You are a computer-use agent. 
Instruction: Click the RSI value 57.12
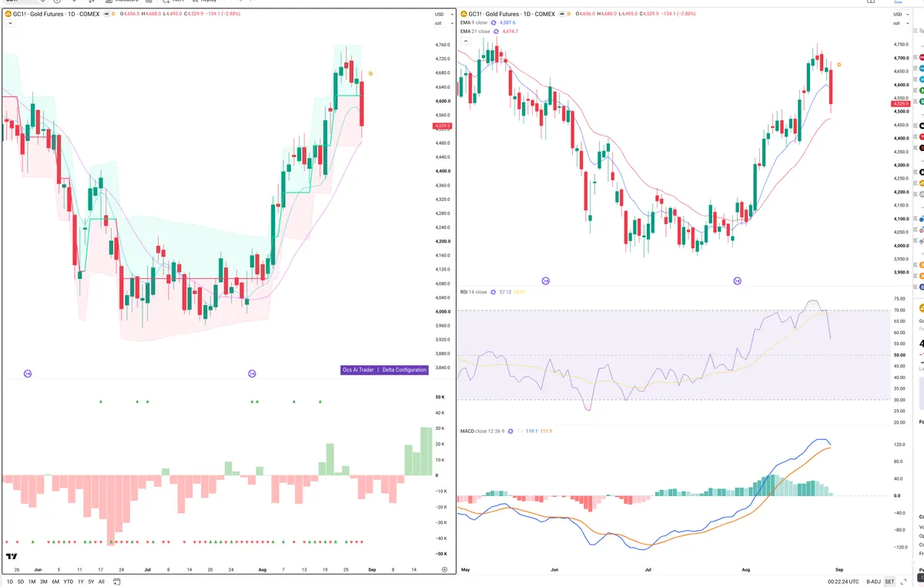505,292
